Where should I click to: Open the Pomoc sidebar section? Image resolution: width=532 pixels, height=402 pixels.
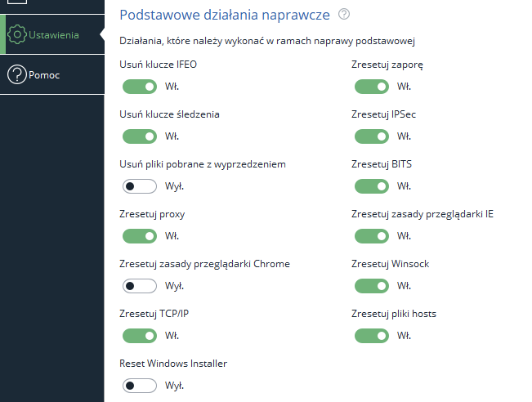click(44, 75)
